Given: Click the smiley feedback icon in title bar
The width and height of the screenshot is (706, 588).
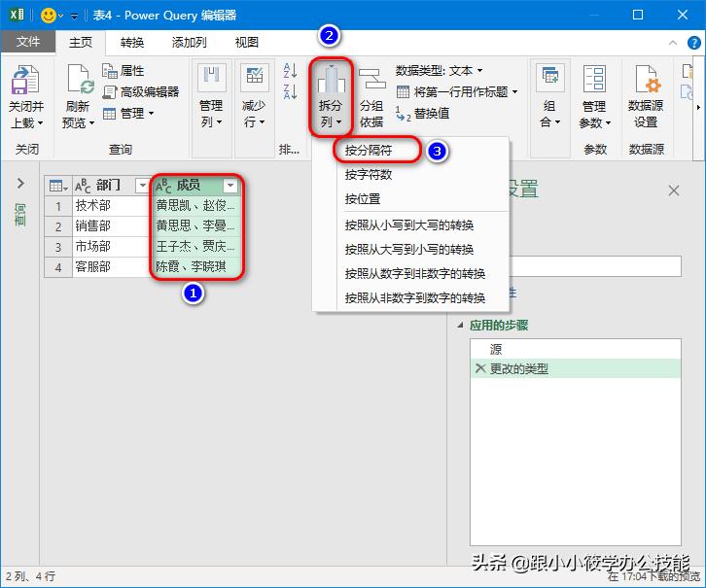Looking at the screenshot, I should [49, 16].
